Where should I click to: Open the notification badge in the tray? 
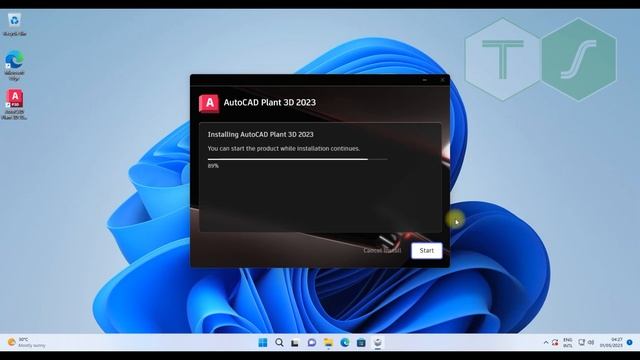coord(630,342)
